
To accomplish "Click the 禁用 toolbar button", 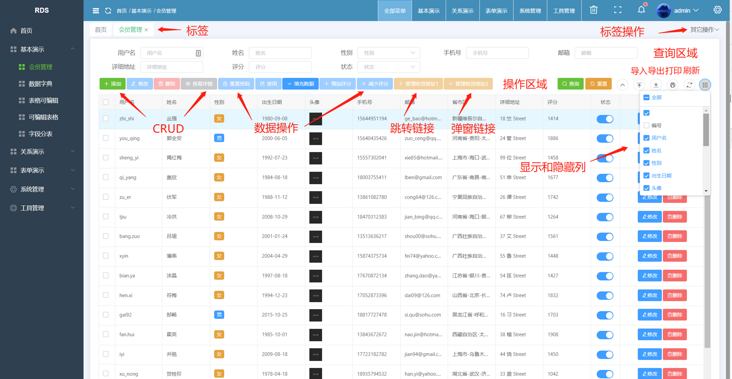I will (x=268, y=84).
